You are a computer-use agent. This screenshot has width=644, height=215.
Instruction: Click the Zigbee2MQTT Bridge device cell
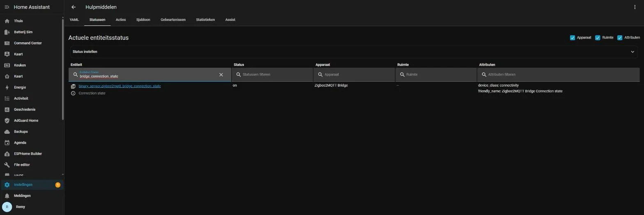[331, 85]
